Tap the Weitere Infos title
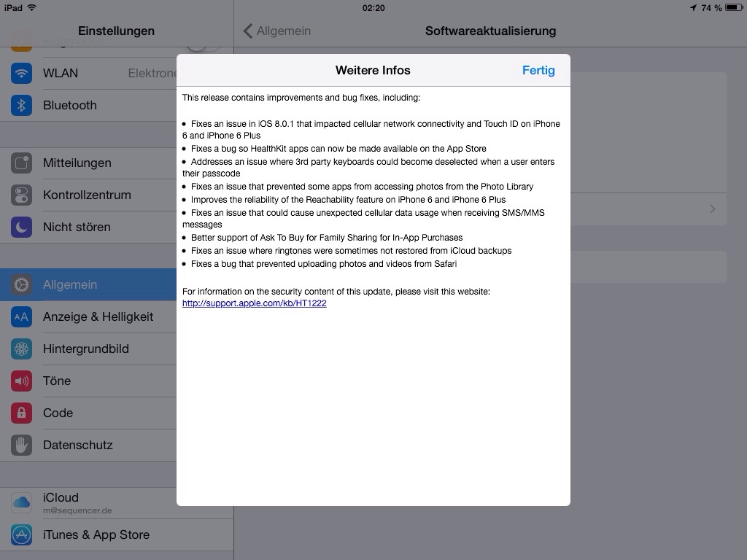The image size is (747, 560). click(373, 71)
